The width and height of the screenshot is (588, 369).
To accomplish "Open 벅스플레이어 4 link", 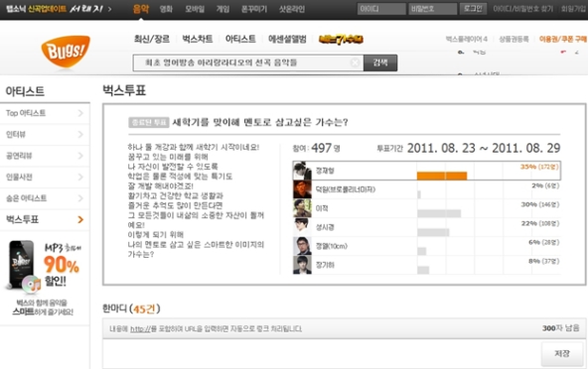I will (467, 39).
